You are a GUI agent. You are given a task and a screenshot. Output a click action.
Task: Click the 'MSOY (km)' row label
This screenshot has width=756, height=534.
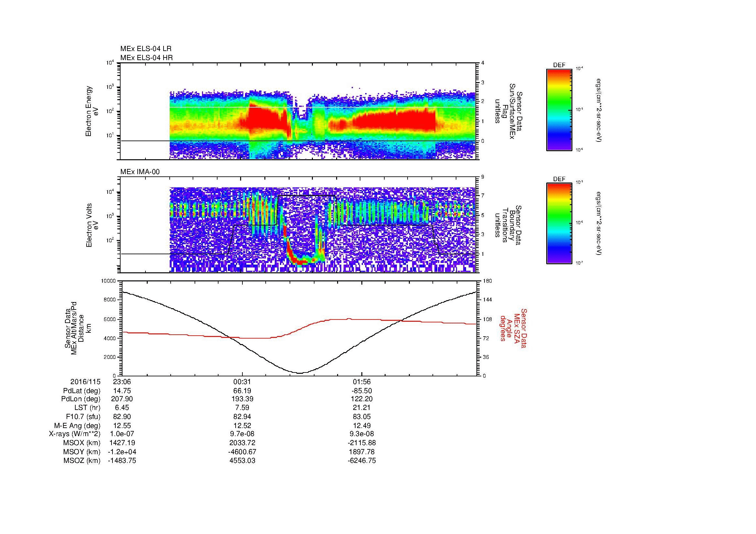pos(82,452)
